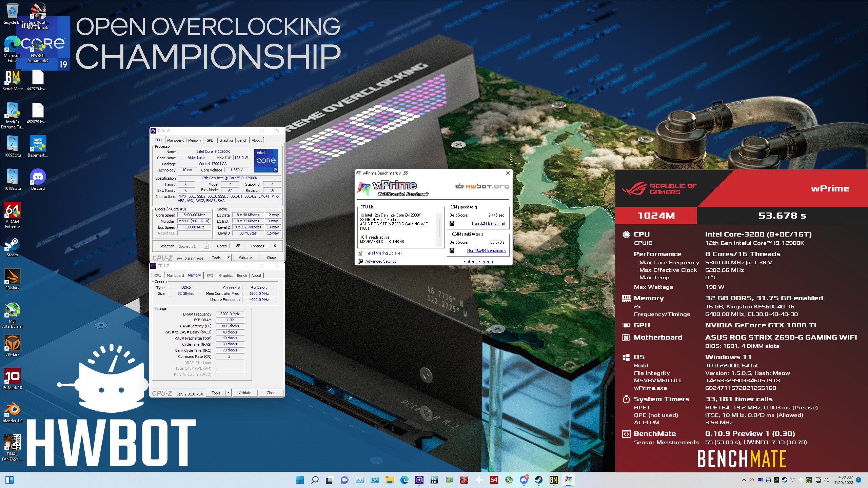The height and width of the screenshot is (488, 868).
Task: Click the CPU-Z icon in the taskbar
Action: click(419, 480)
